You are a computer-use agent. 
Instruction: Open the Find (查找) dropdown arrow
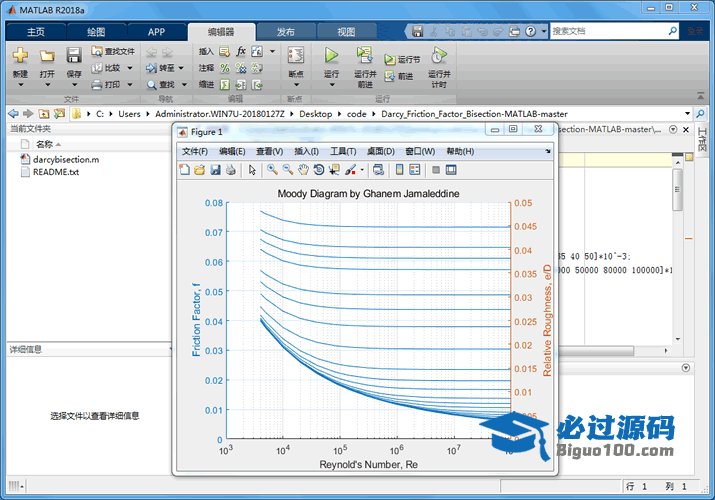coord(184,84)
